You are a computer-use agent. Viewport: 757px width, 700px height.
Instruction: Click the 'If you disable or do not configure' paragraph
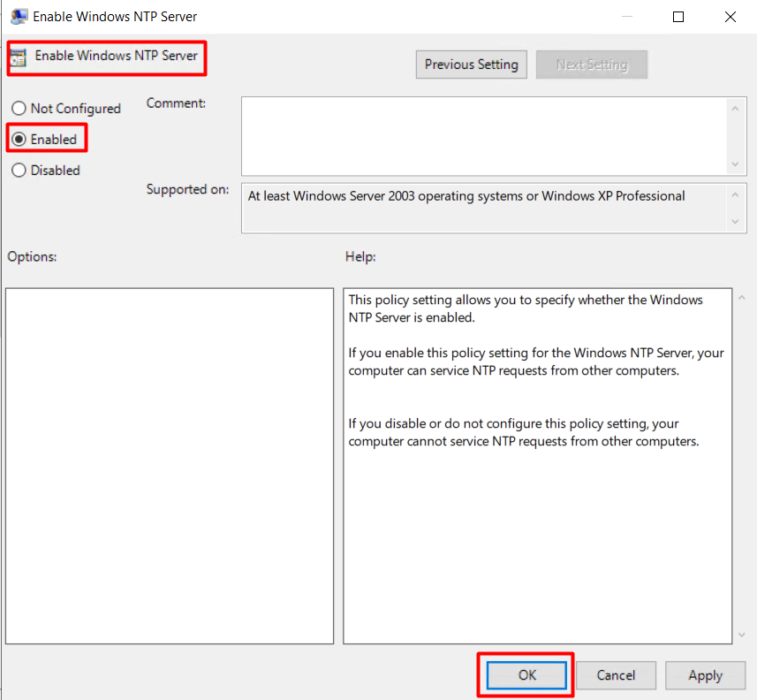[523, 432]
